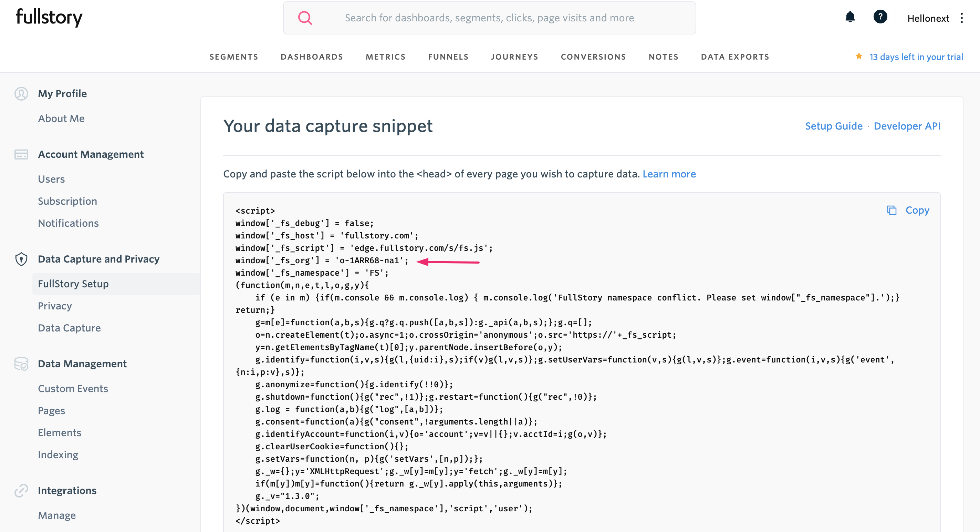Open the notifications bell icon
Image resolution: width=980 pixels, height=532 pixels.
[x=850, y=17]
